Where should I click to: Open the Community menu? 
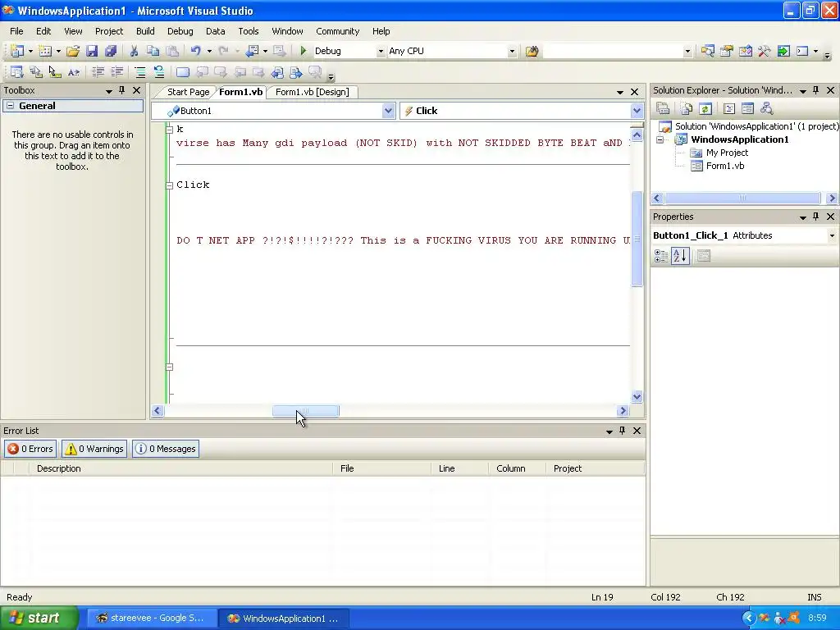click(337, 31)
